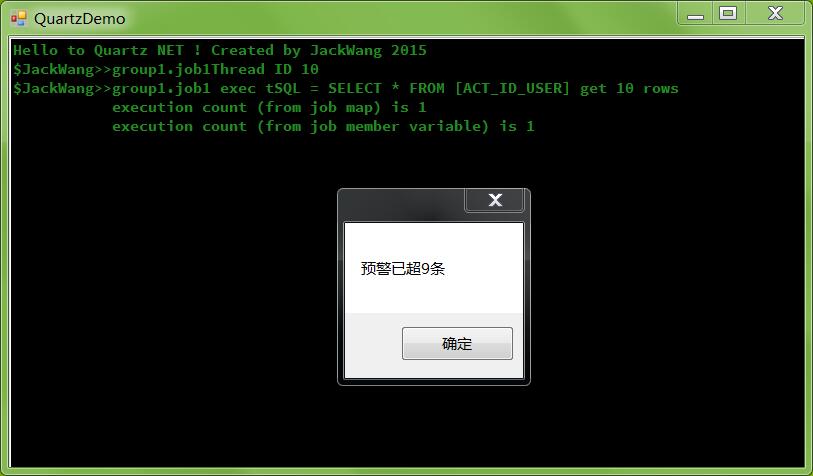
Task: Click the 预警已超9条 message text
Action: coord(403,269)
